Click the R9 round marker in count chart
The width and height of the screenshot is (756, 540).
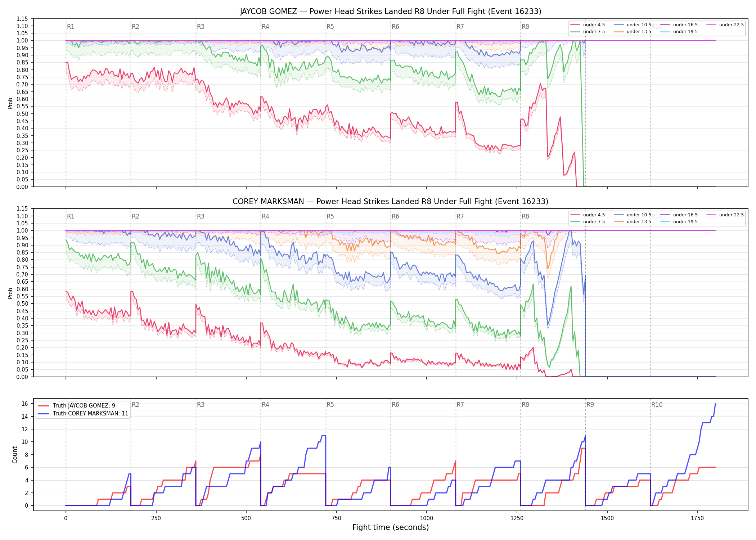[x=590, y=405]
